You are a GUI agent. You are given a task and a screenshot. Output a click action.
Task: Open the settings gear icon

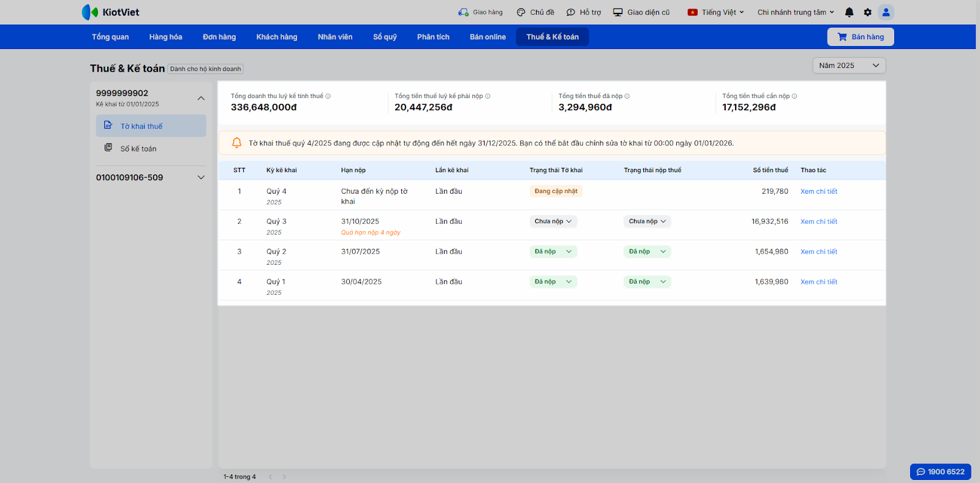[867, 12]
